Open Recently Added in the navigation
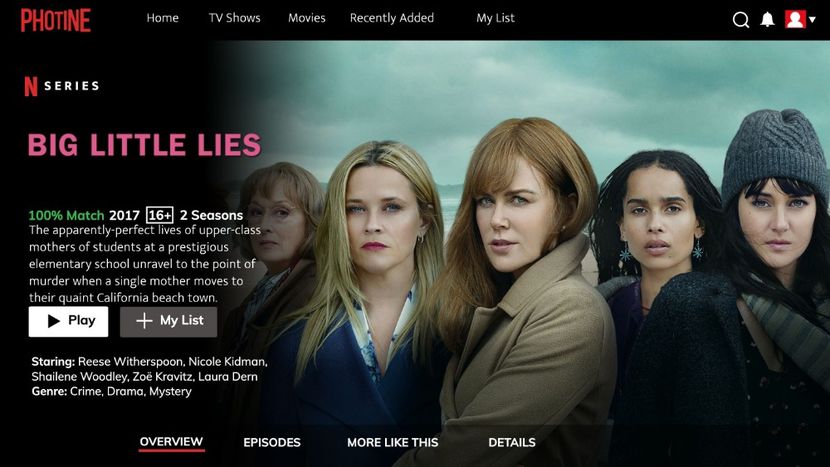This screenshot has width=830, height=467. coord(392,18)
